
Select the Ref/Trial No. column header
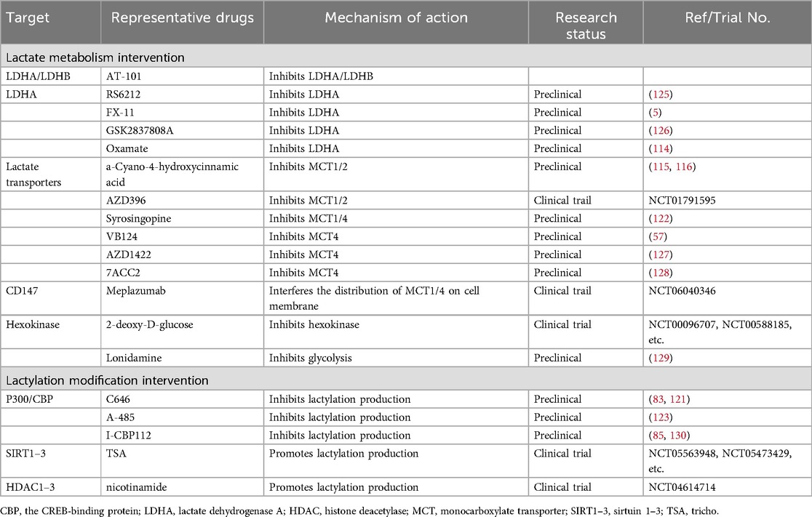[x=727, y=23]
